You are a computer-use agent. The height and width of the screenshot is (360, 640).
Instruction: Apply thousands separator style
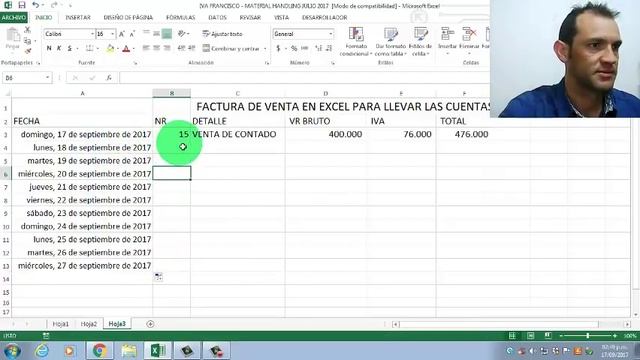click(304, 49)
